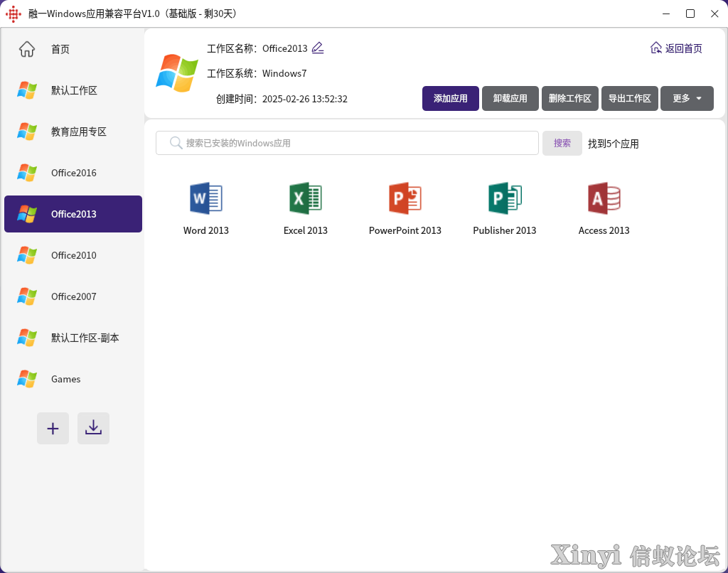
Task: Click the Access 2013 label
Action: pyautogui.click(x=604, y=230)
